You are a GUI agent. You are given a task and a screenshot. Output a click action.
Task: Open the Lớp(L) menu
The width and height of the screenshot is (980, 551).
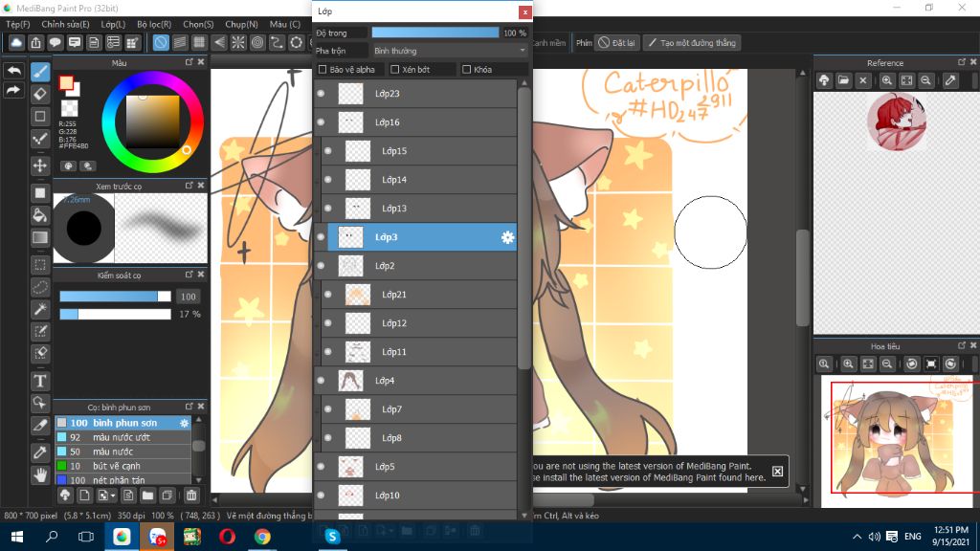click(113, 24)
